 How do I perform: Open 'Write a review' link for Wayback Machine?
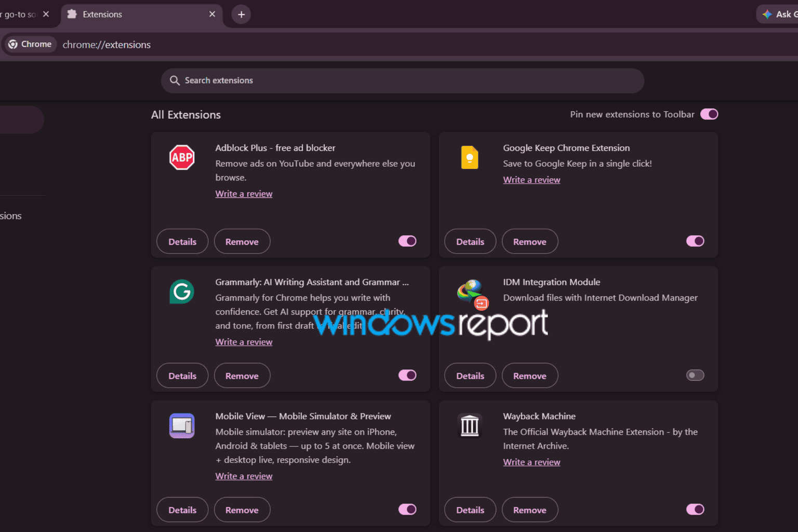(531, 462)
